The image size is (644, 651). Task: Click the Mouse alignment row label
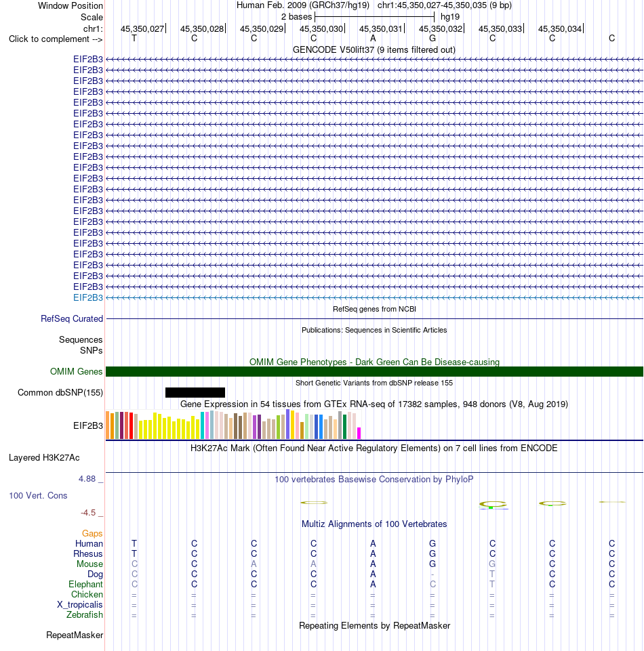[x=89, y=564]
